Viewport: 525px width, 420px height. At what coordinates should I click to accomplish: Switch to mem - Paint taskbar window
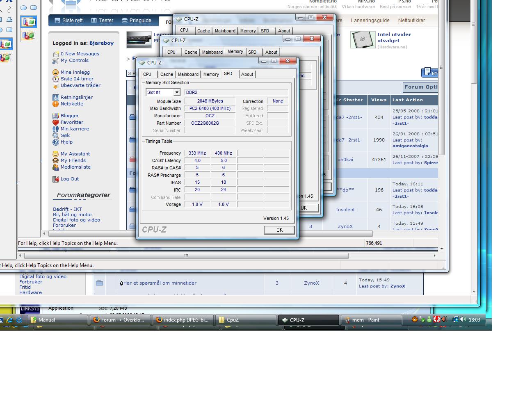click(372, 320)
